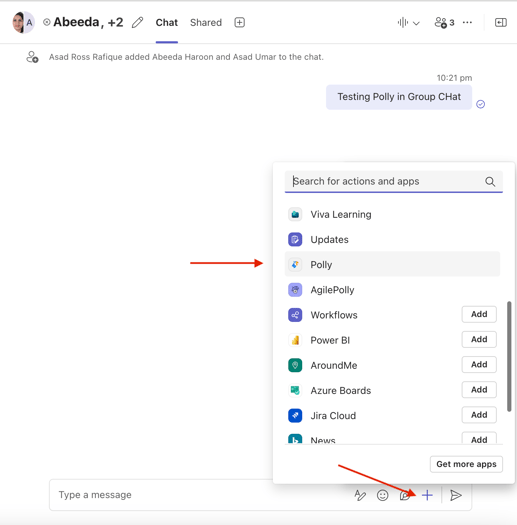Viewport: 517px width, 525px height.
Task: Select Viva Learning app
Action: (x=392, y=214)
